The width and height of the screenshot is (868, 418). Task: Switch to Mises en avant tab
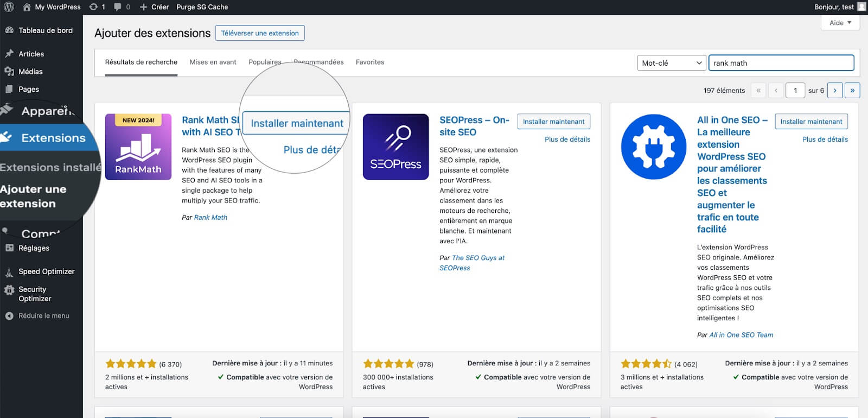[x=213, y=62]
